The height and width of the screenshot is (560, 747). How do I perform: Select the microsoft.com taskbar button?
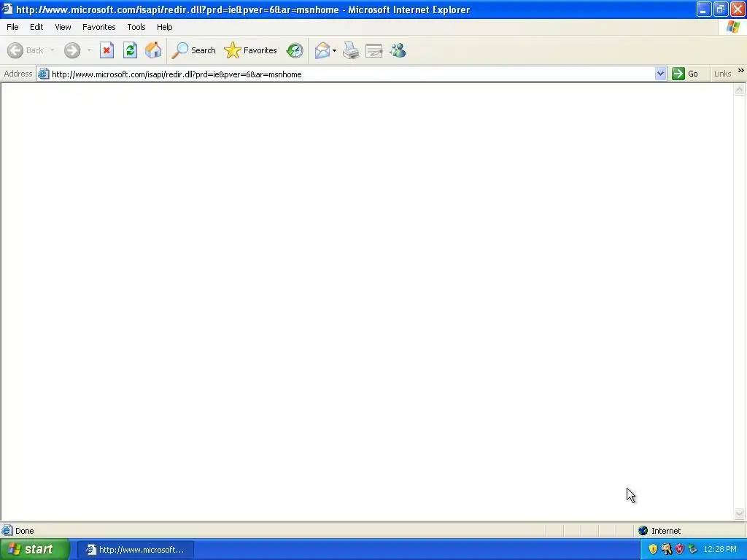136,550
